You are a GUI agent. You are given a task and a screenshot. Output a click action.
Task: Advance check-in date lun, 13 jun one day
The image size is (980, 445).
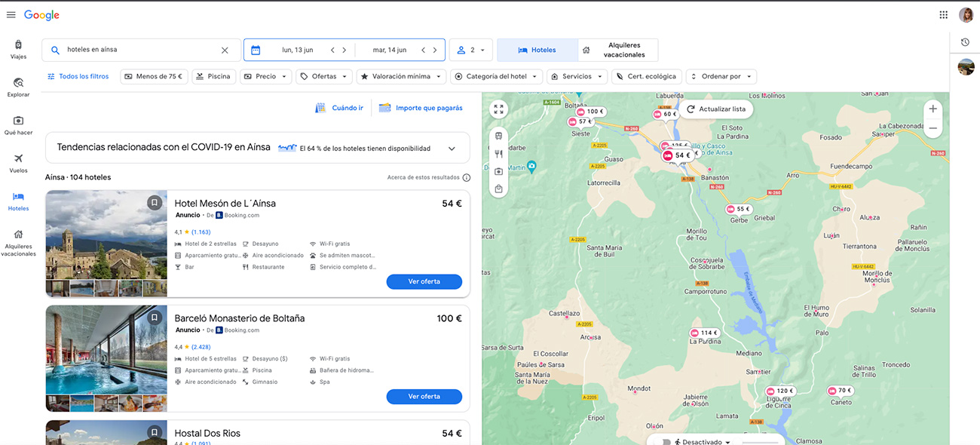click(345, 50)
